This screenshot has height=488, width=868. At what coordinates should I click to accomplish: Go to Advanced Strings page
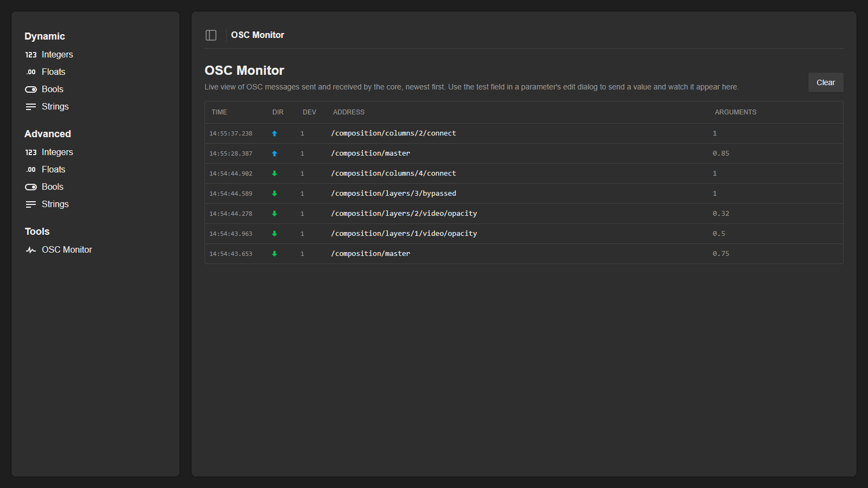[x=55, y=204]
